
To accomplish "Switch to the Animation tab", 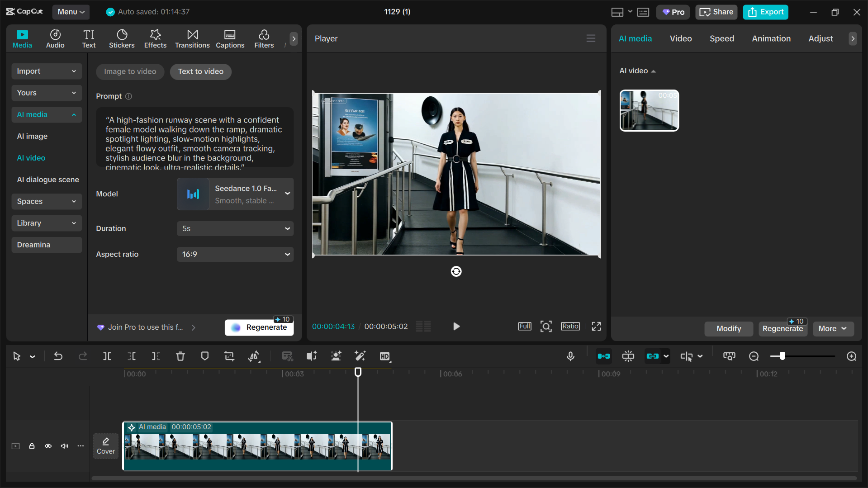I will (x=771, y=39).
